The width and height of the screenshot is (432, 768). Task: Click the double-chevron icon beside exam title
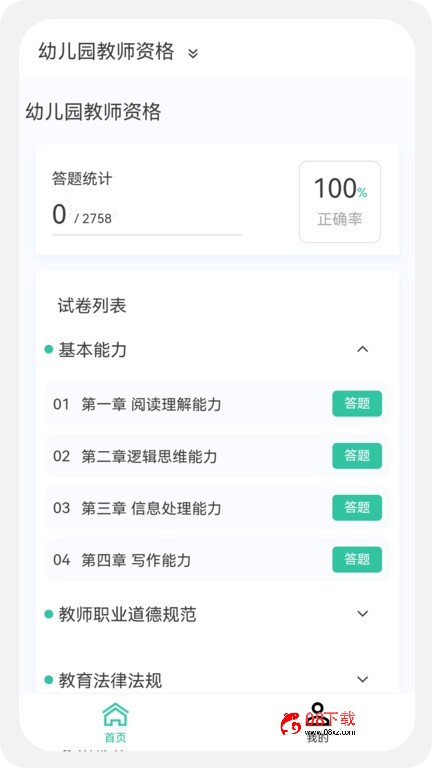[x=193, y=53]
